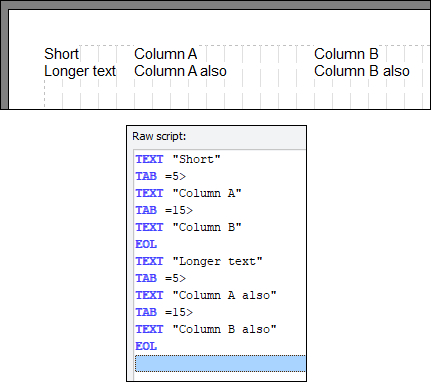Select the TEXT "Longer text" script line

click(199, 261)
